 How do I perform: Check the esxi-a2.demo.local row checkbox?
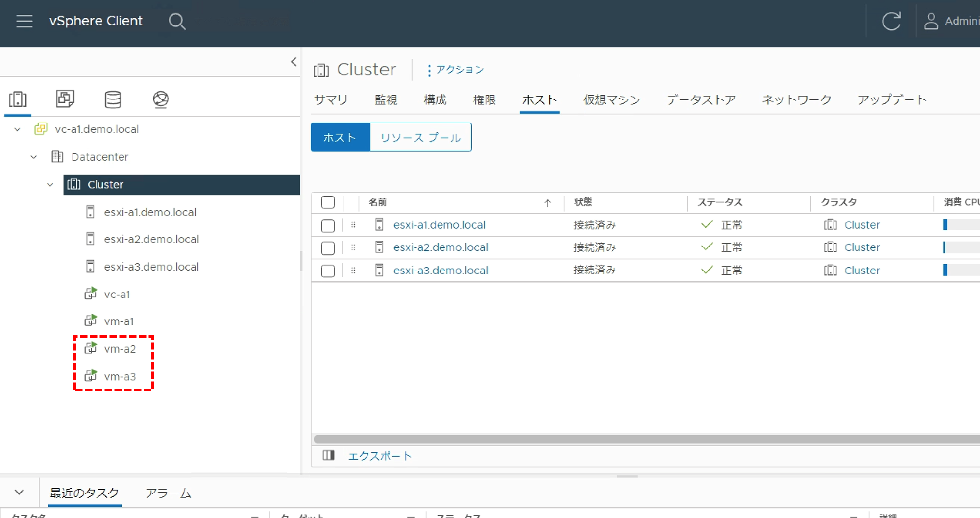point(328,248)
